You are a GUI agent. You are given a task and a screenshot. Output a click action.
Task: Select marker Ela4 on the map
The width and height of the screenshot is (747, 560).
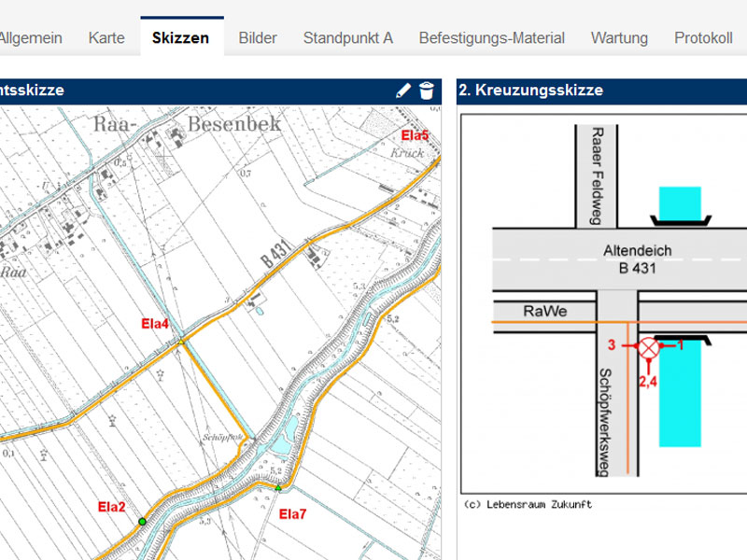point(154,324)
